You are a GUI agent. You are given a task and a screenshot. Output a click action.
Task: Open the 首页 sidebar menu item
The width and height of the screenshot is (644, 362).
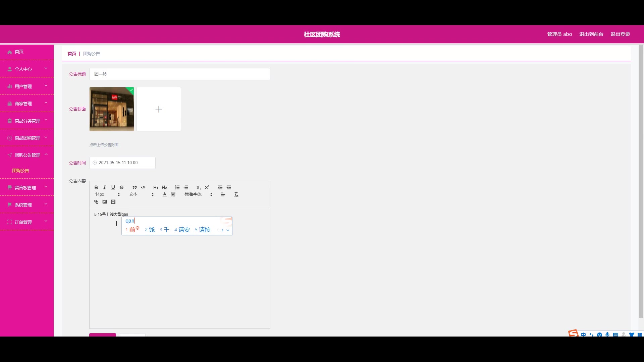(x=19, y=52)
